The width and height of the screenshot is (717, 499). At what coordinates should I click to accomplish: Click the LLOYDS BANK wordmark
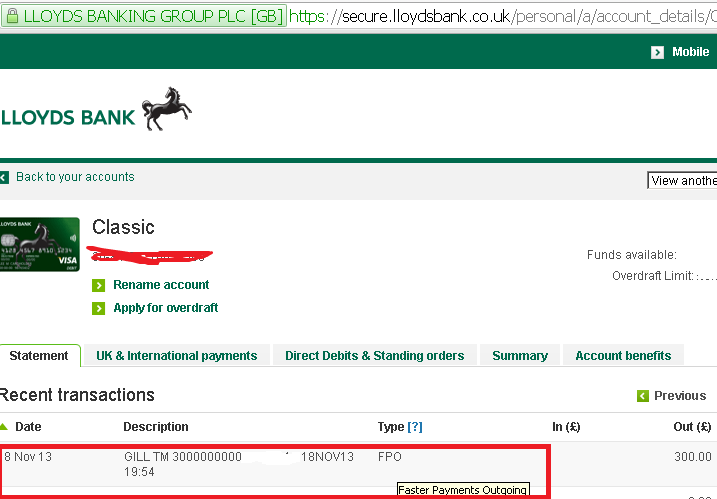(x=68, y=118)
